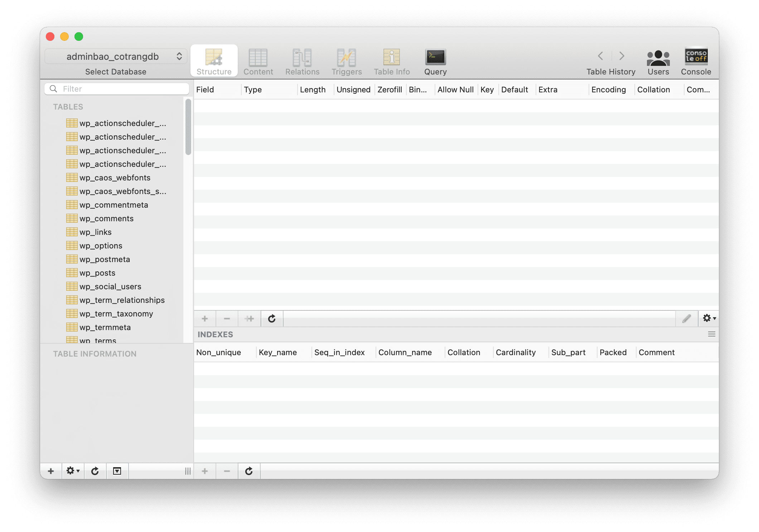Screen dimensions: 759x532
Task: Show the Console window
Action: point(696,61)
